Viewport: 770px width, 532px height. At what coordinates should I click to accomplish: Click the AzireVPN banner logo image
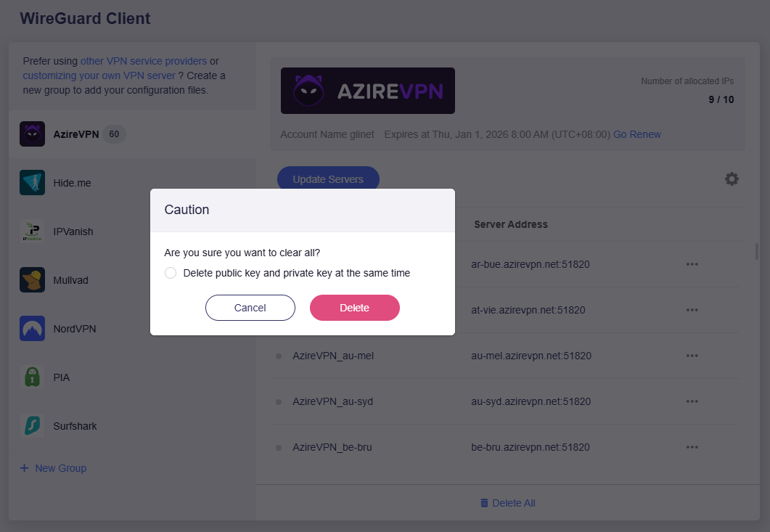point(367,91)
